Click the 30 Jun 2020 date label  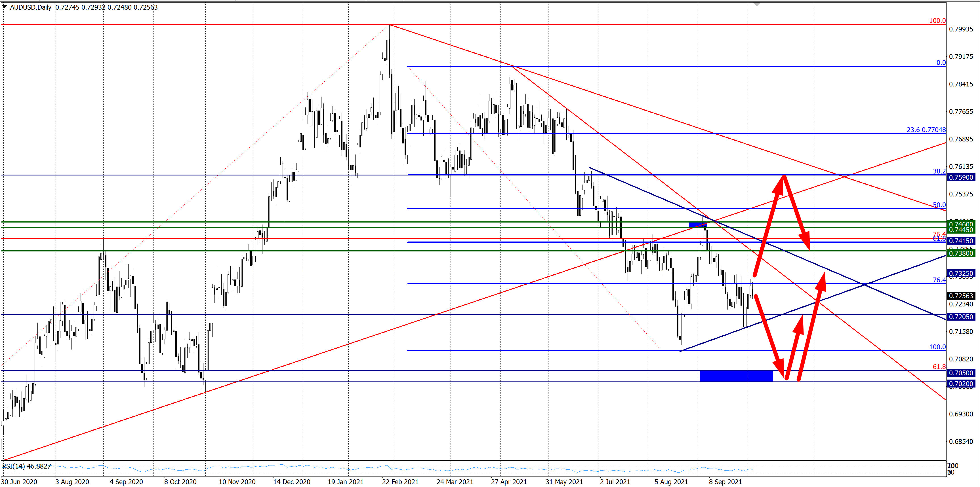pyautogui.click(x=19, y=482)
